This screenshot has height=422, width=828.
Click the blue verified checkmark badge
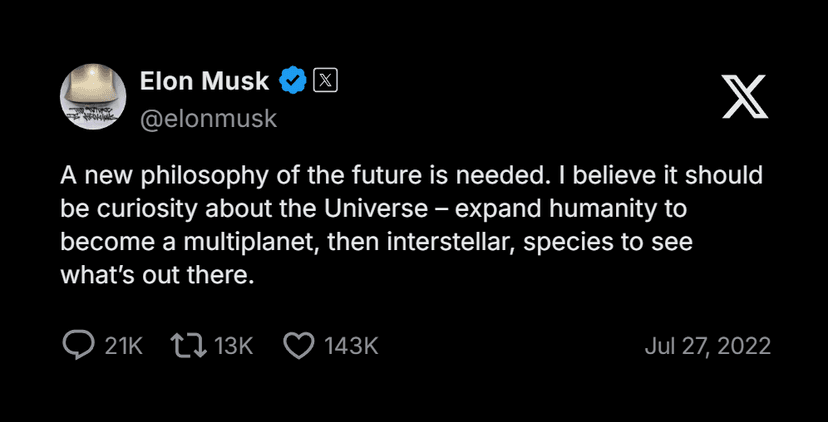(292, 81)
